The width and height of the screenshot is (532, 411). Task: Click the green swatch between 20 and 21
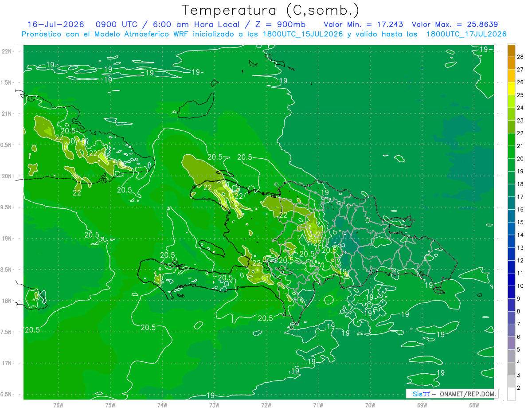coord(511,153)
